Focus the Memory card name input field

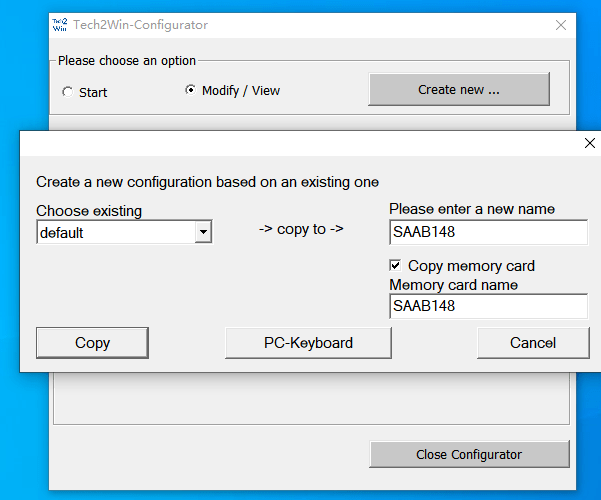487,306
